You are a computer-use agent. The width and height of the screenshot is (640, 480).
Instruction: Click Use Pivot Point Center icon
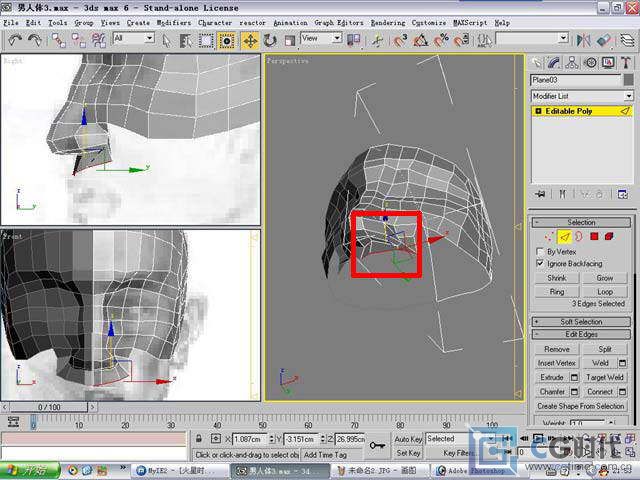click(x=353, y=40)
